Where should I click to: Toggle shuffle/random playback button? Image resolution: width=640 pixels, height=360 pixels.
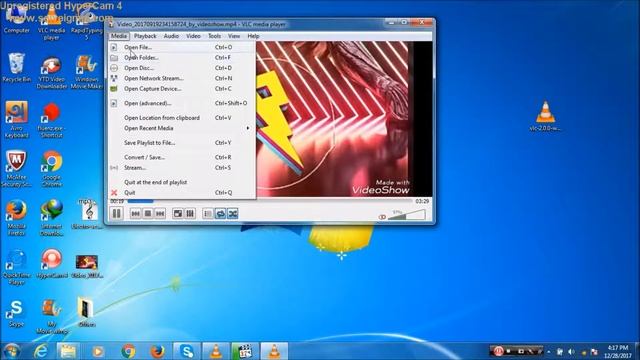point(233,213)
